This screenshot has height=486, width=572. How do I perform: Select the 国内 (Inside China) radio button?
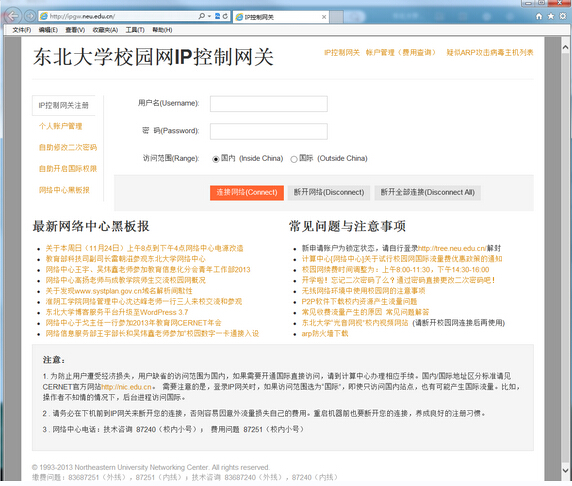pos(216,159)
